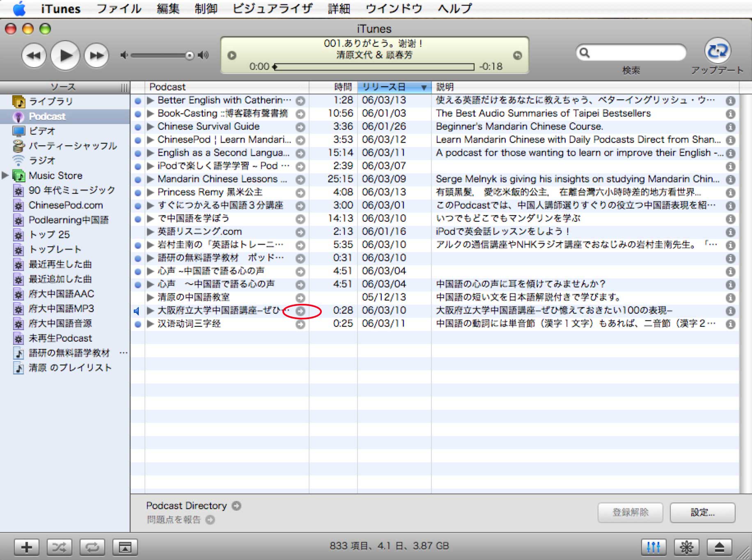Click search magnifier icon
The image size is (752, 560).
[x=585, y=53]
